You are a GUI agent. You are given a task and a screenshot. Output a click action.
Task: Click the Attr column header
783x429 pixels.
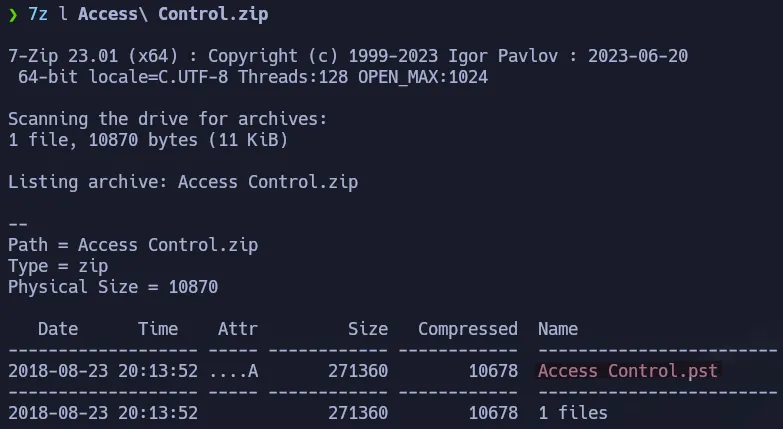click(237, 329)
